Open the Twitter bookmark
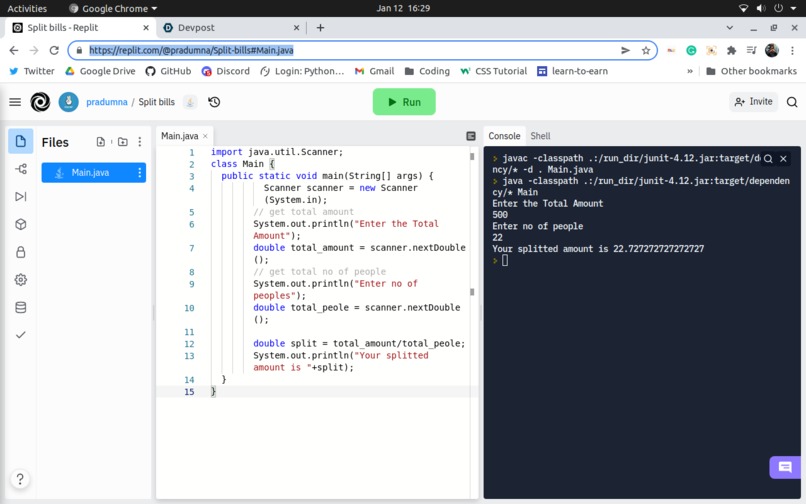This screenshot has width=806, height=504. tap(32, 71)
